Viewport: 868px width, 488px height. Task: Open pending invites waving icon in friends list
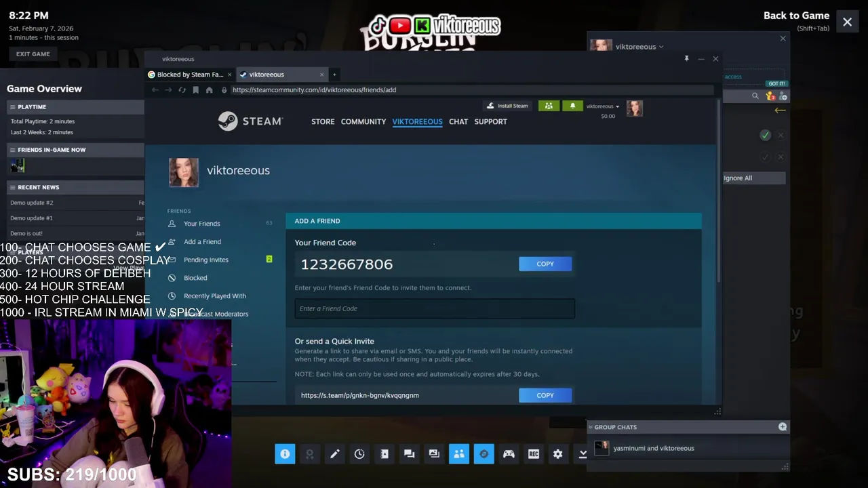[x=770, y=96]
